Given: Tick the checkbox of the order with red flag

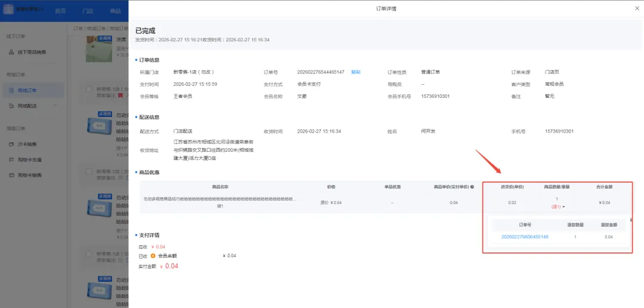Looking at the screenshot, I should 89,89.
